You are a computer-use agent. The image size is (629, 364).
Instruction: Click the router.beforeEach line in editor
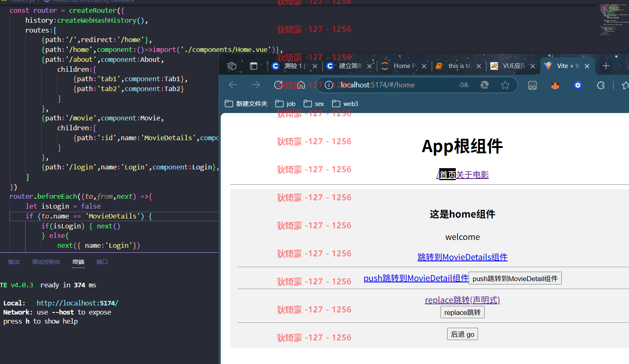[x=81, y=196]
